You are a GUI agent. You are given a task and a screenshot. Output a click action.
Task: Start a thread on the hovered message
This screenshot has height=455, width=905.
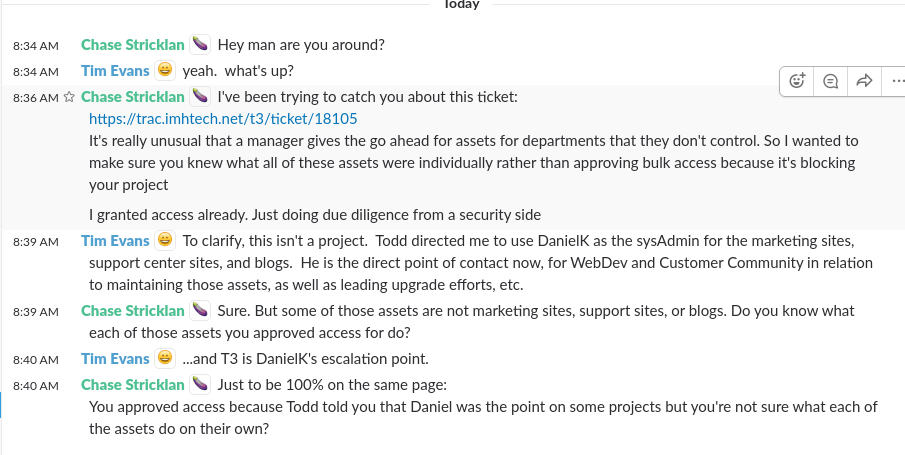[830, 81]
